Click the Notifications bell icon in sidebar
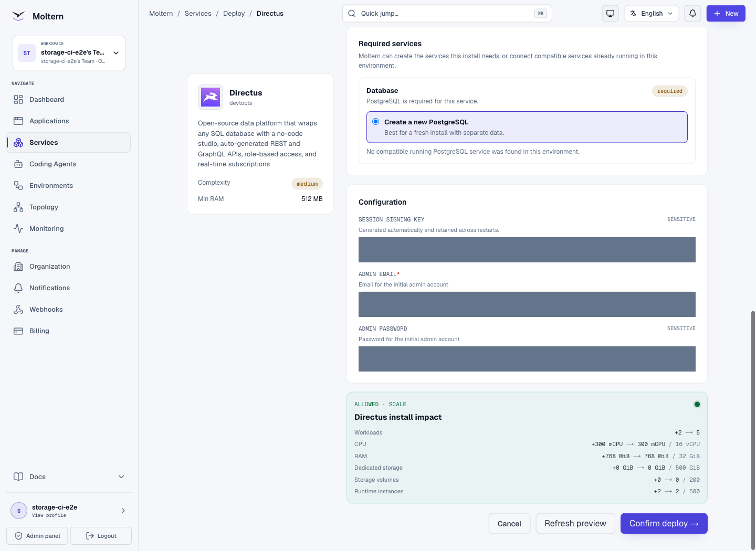756x551 pixels. tap(18, 288)
